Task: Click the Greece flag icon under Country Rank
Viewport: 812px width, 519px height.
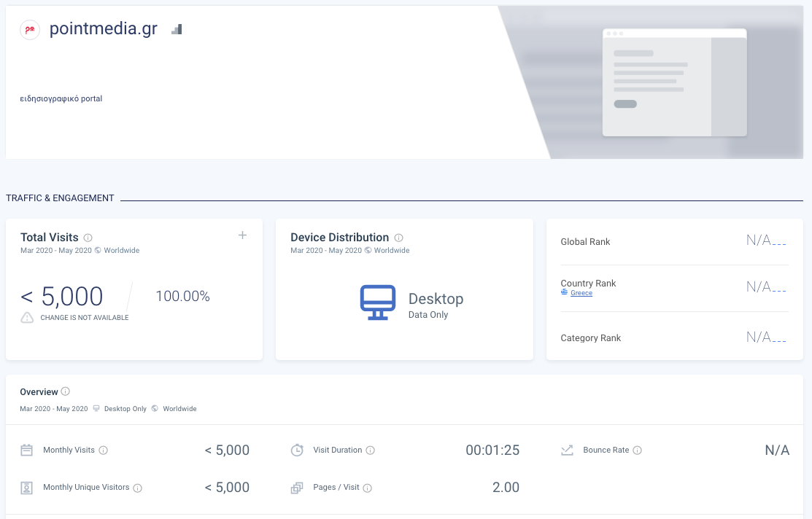Action: coord(565,292)
